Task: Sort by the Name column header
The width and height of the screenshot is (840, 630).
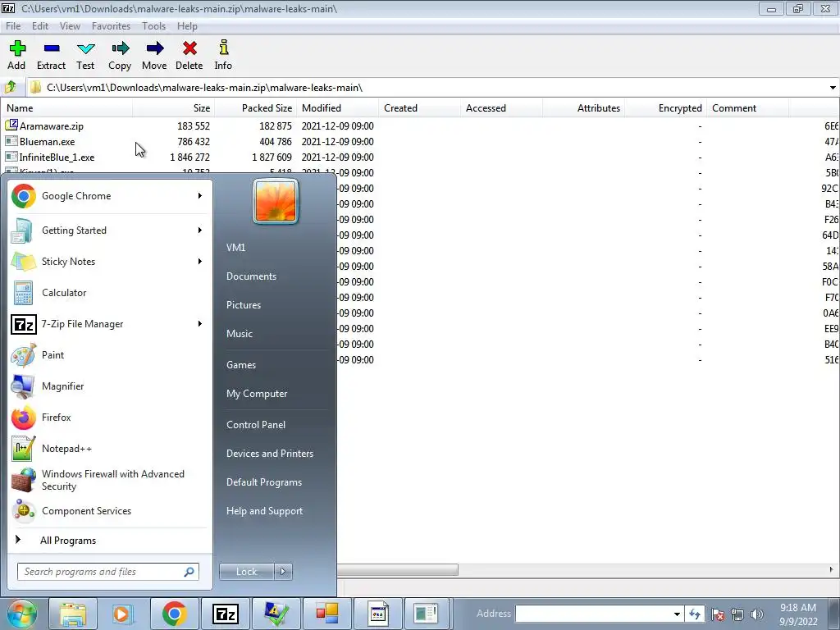Action: 67,107
